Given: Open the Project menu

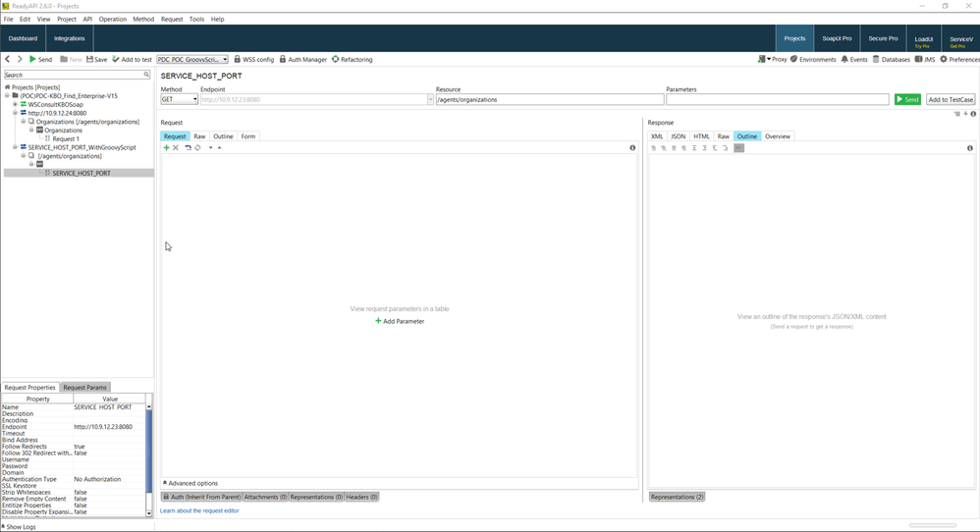Looking at the screenshot, I should [x=66, y=20].
